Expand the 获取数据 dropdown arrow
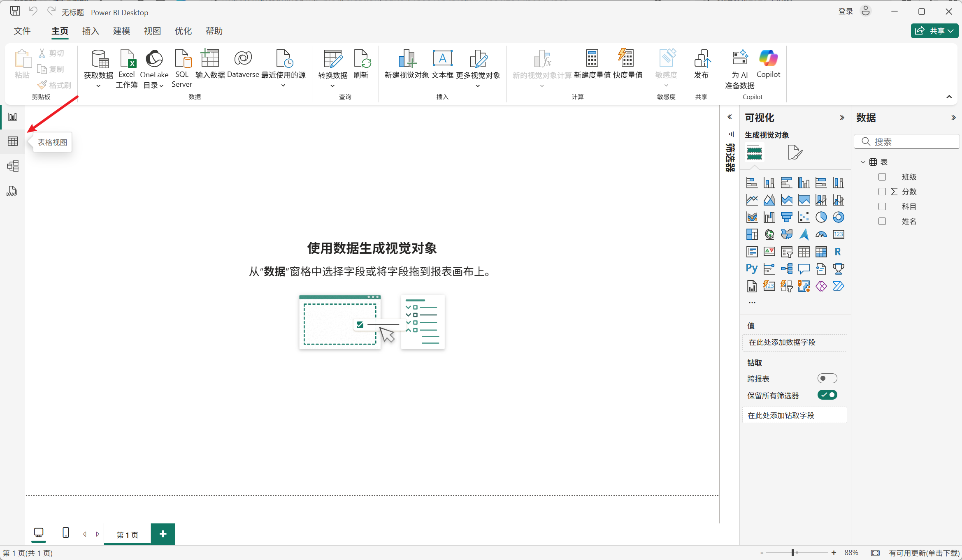The width and height of the screenshot is (962, 560). pos(98,86)
